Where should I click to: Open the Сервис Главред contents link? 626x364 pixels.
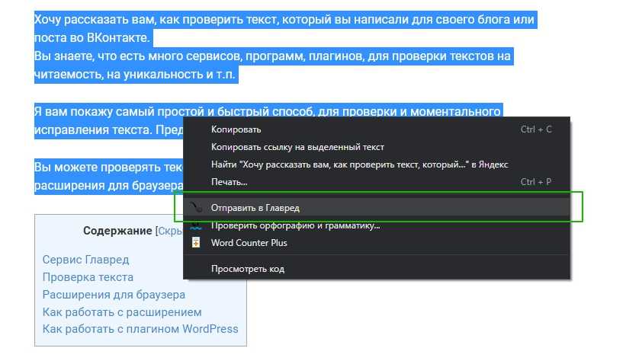pos(85,260)
